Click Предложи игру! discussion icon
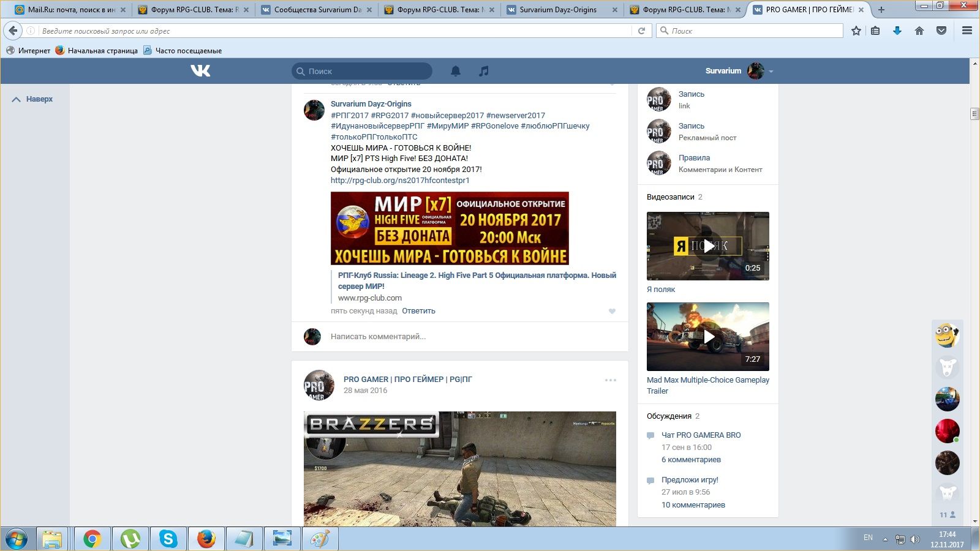Viewport: 980px width, 551px height. tap(650, 481)
